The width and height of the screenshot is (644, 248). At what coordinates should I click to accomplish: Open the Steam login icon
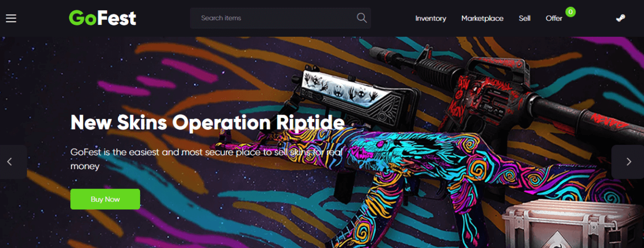tap(620, 18)
